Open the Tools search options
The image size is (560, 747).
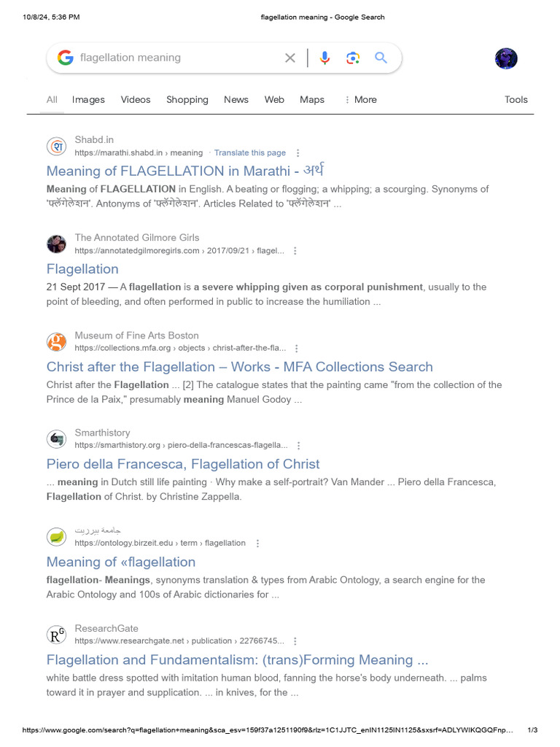[516, 100]
